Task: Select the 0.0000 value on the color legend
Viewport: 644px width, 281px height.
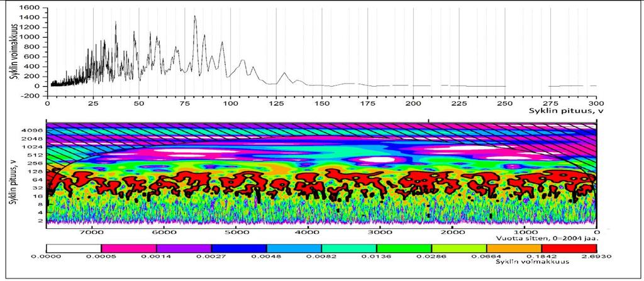Action: 47,256
